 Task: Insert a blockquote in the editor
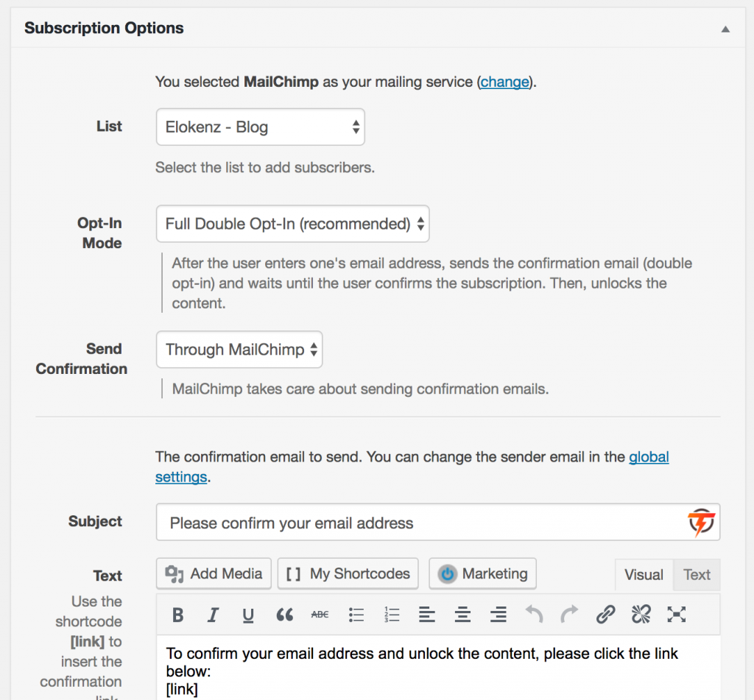click(x=284, y=615)
